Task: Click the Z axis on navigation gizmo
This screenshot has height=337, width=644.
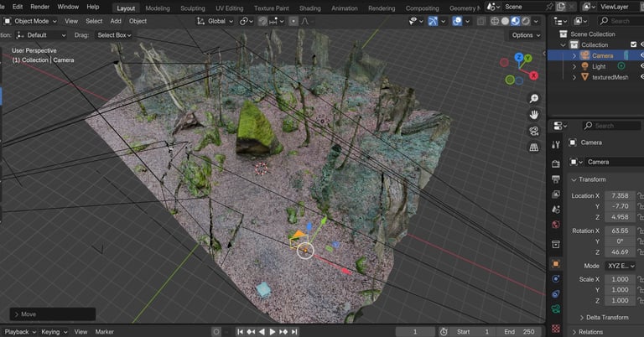Action: (519, 57)
